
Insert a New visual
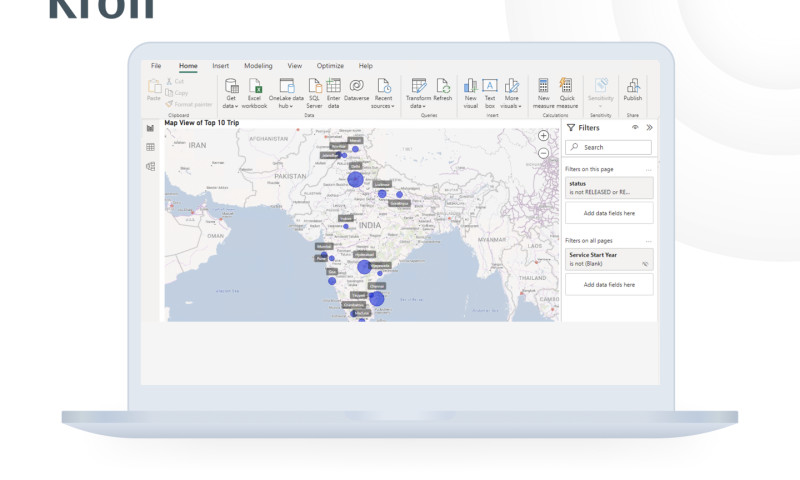(x=470, y=87)
